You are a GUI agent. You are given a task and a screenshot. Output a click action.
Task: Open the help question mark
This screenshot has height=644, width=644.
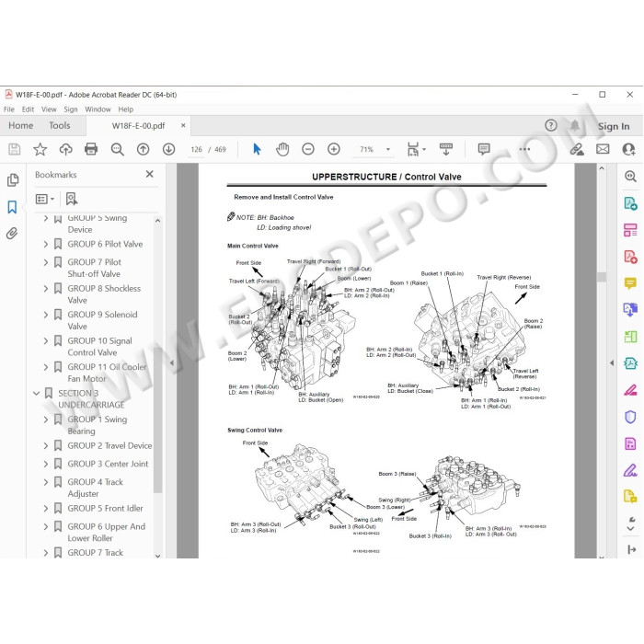pyautogui.click(x=551, y=125)
